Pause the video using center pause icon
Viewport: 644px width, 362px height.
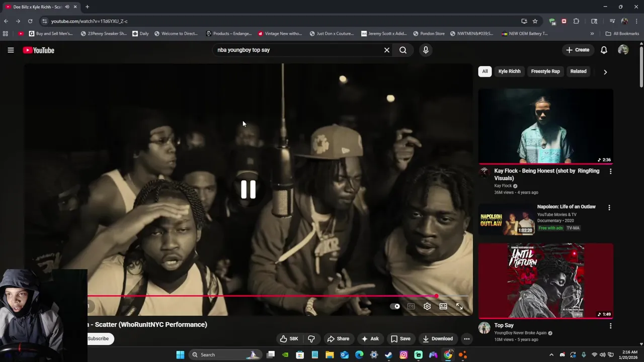[248, 190]
